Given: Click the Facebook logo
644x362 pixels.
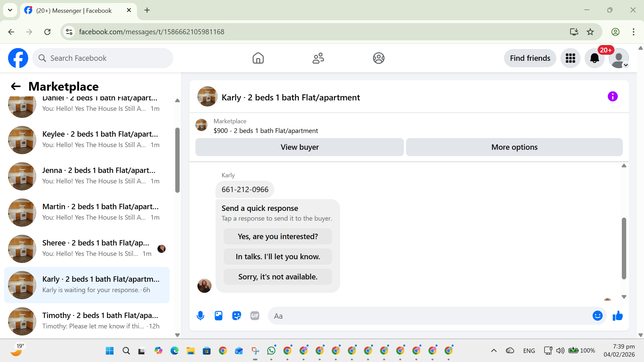Looking at the screenshot, I should pos(18,58).
